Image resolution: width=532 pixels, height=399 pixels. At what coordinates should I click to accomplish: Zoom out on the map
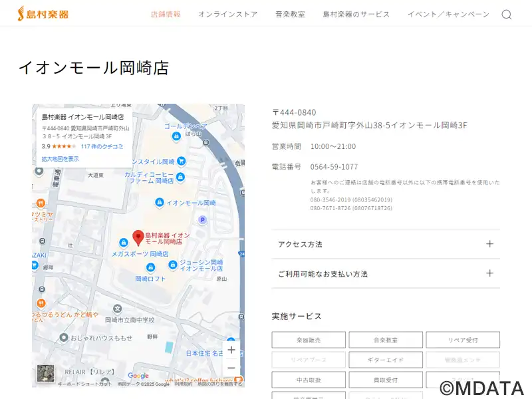(x=231, y=368)
